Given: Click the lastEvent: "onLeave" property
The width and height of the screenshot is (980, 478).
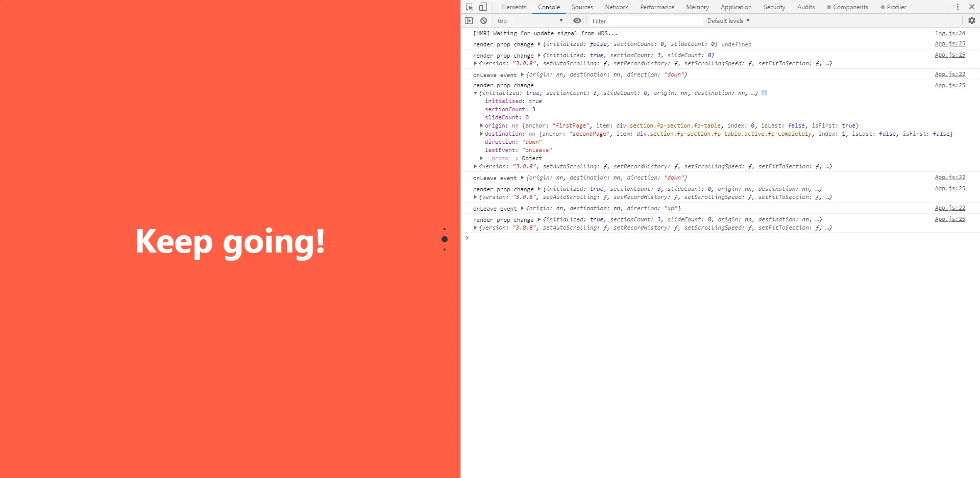Looking at the screenshot, I should point(518,150).
